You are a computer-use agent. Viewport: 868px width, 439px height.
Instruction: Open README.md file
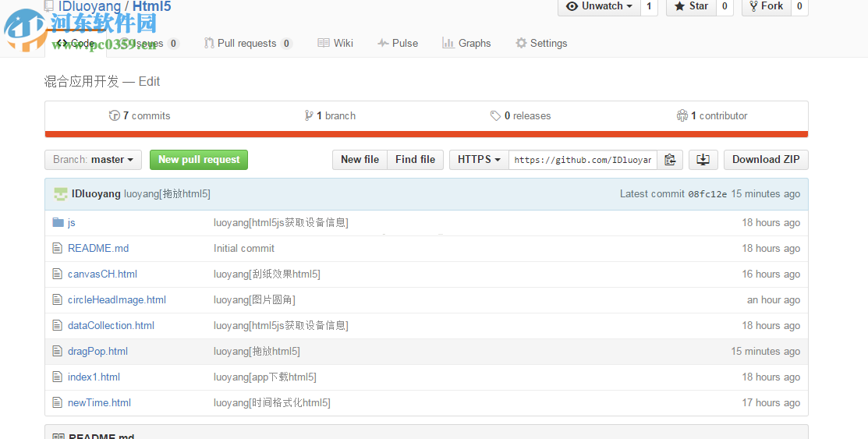[98, 248]
